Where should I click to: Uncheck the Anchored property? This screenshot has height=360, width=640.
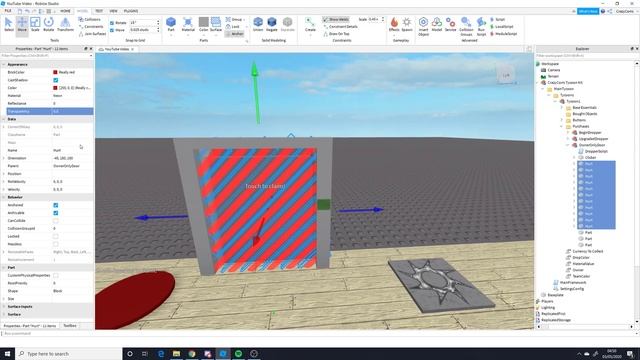tap(56, 205)
